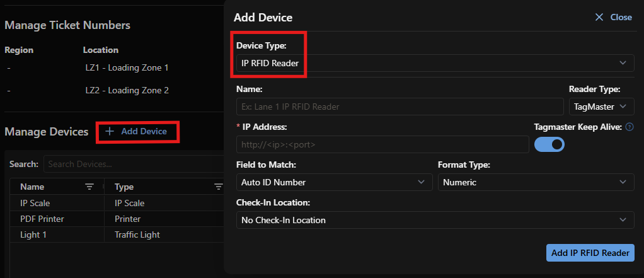The image size is (644, 278).
Task: Click the Close text in the panel header
Action: 621,17
